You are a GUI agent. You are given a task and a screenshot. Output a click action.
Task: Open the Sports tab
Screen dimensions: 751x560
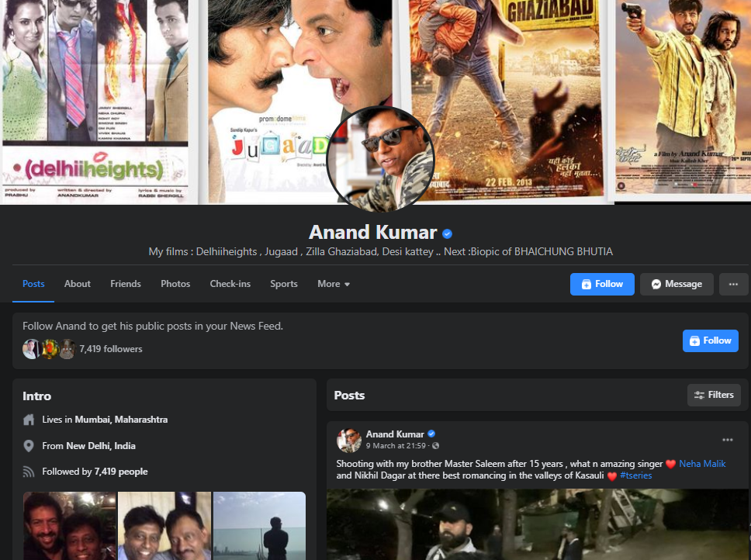click(283, 284)
